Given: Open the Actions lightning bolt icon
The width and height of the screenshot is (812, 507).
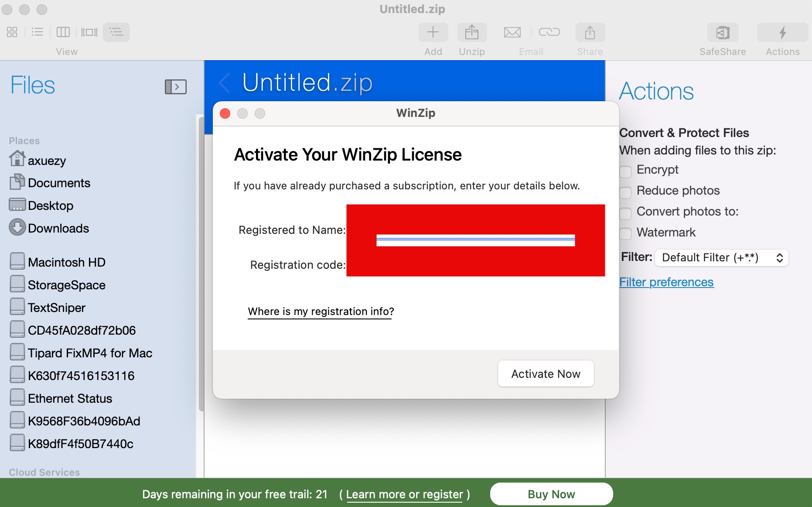Looking at the screenshot, I should [x=782, y=33].
